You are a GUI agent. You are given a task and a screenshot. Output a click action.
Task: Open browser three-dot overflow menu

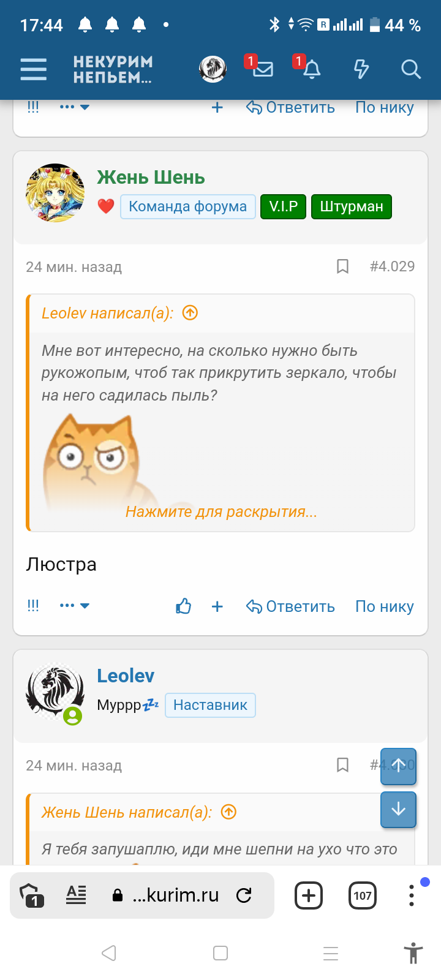(412, 895)
